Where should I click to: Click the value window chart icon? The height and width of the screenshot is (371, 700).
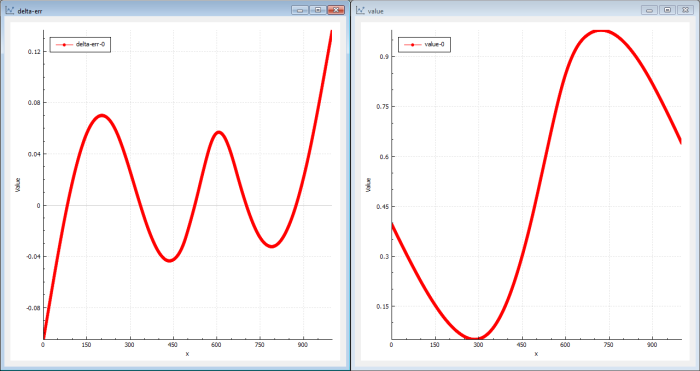[360, 10]
